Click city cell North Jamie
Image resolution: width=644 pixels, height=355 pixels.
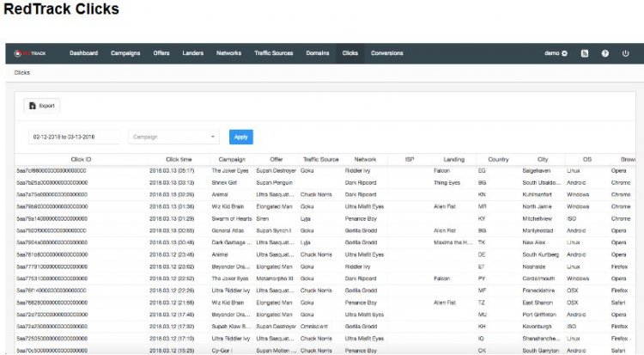(x=537, y=207)
